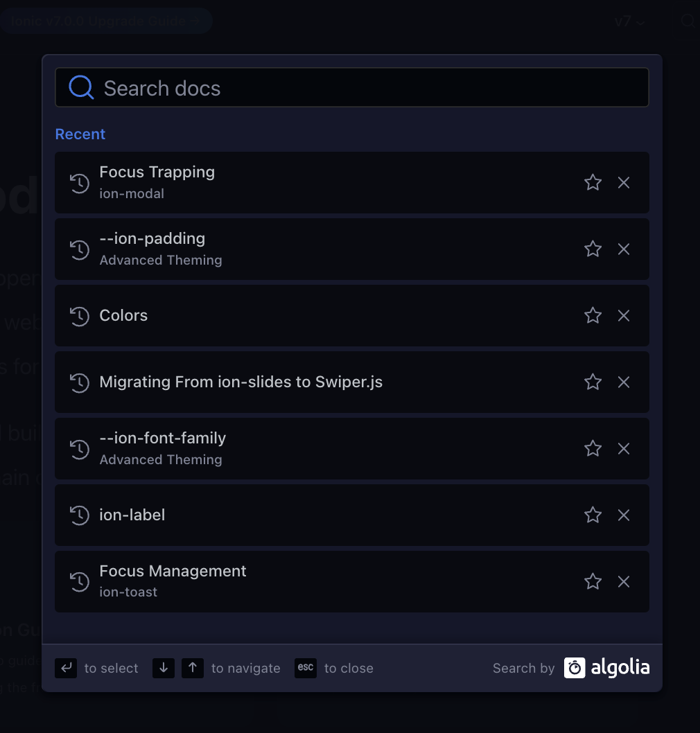This screenshot has width=700, height=733.
Task: Remove the Swiper.js migration entry from recents
Action: point(623,382)
